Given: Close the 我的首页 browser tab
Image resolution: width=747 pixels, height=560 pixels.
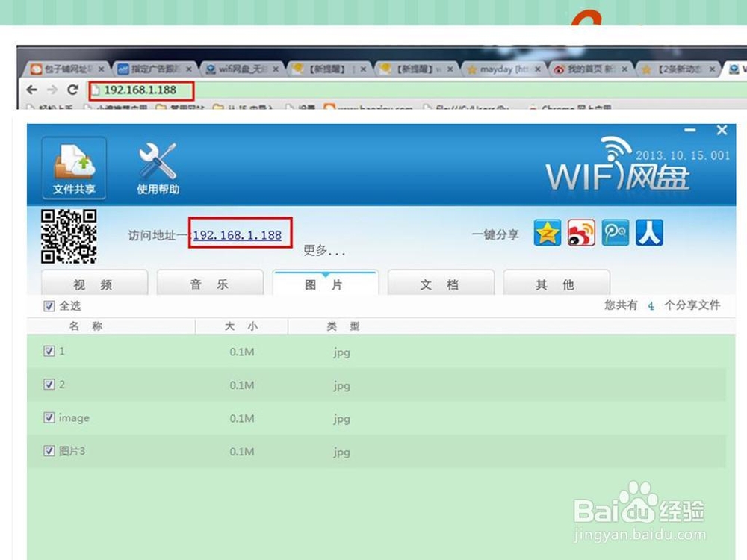Looking at the screenshot, I should pyautogui.click(x=624, y=69).
